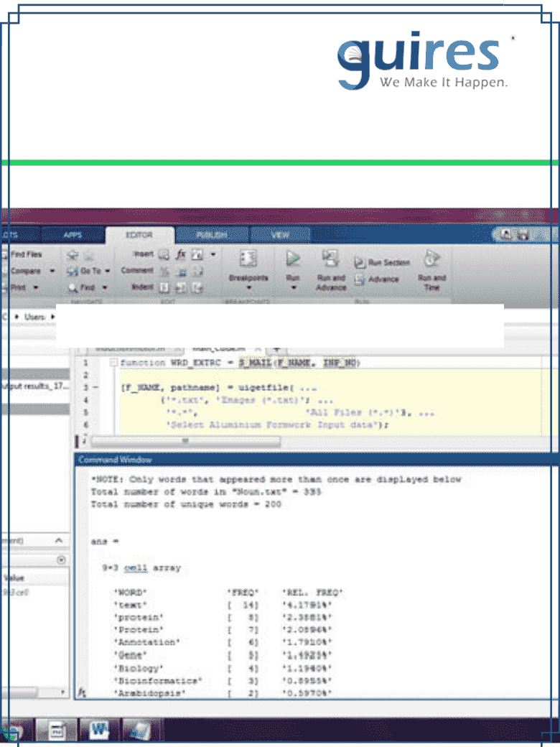Click the Advance icon

360,279
